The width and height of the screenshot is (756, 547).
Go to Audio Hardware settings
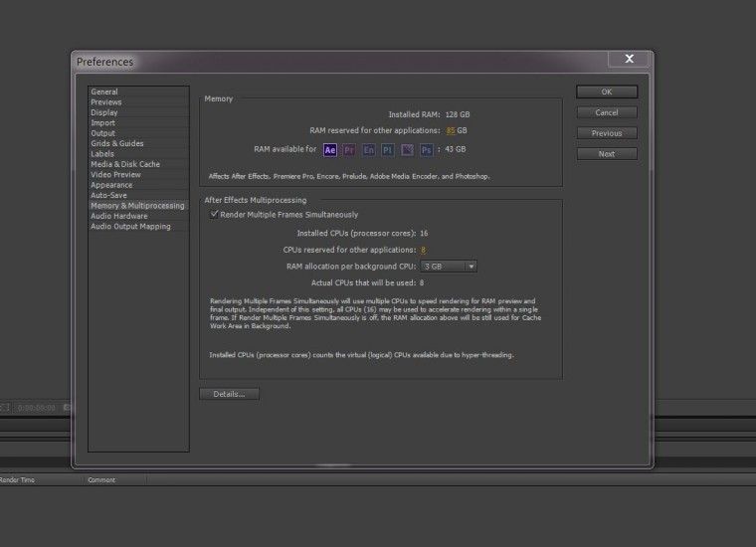coord(118,216)
